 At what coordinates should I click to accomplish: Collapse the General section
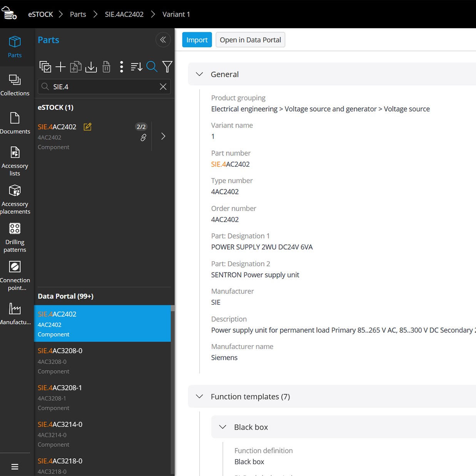[x=199, y=74]
